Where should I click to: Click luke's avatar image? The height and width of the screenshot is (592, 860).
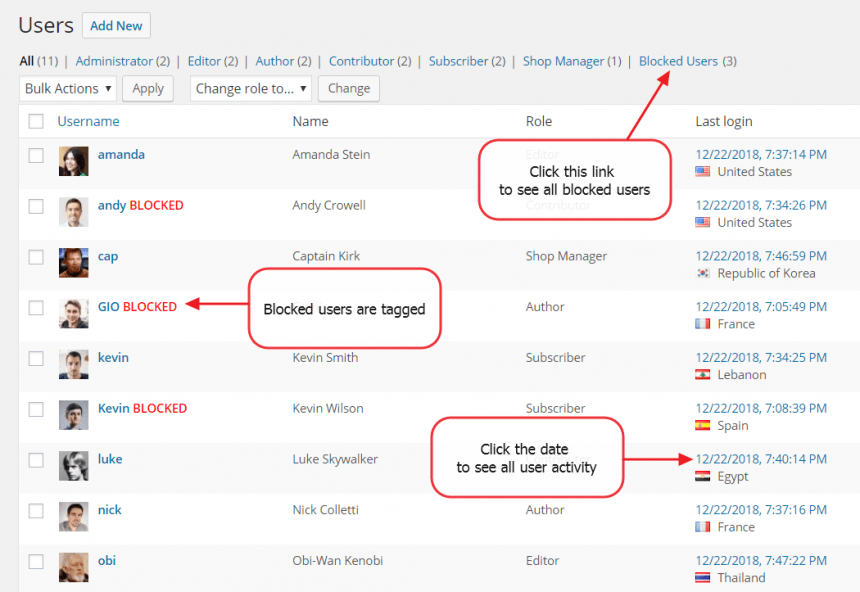[73, 466]
